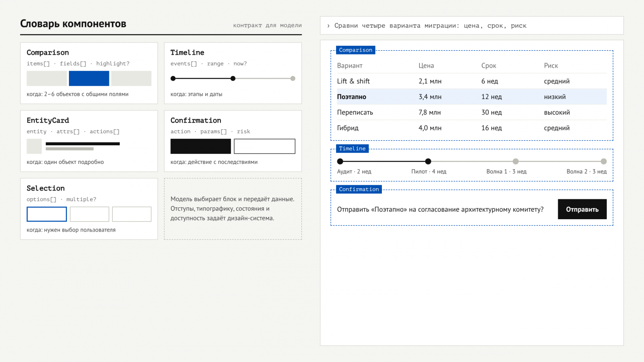Screen dimensions: 644x362
Task: Click the Волна 1 · 3 нед label
Action: [507, 172]
